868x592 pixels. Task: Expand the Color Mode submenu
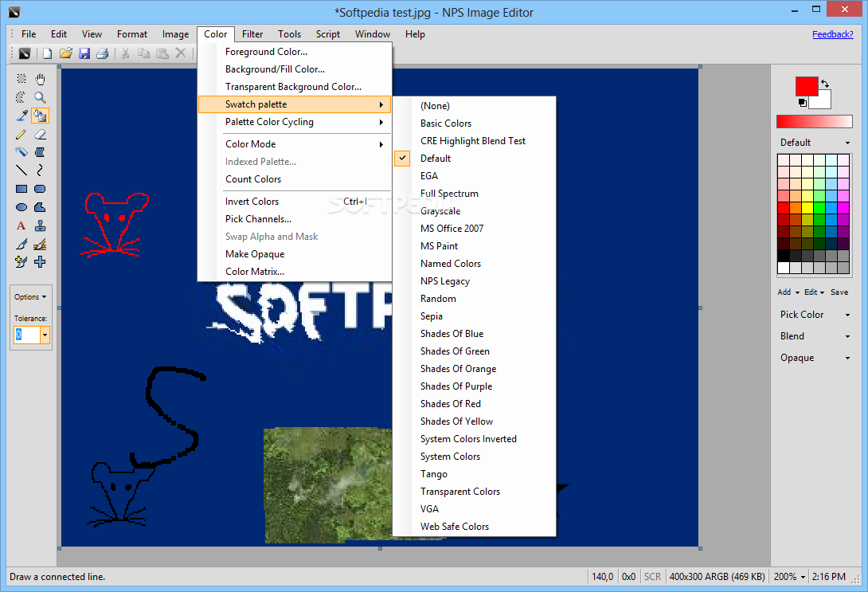click(x=295, y=144)
